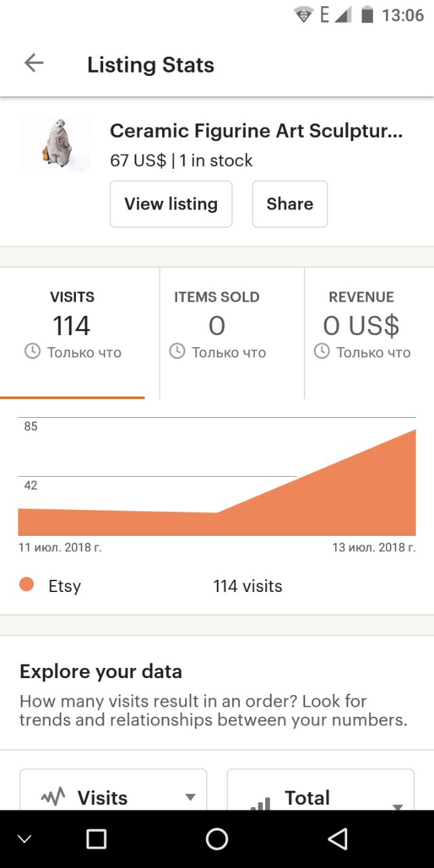The width and height of the screenshot is (434, 868).
Task: Tap the clock icon under Items Sold
Action: pos(177,351)
